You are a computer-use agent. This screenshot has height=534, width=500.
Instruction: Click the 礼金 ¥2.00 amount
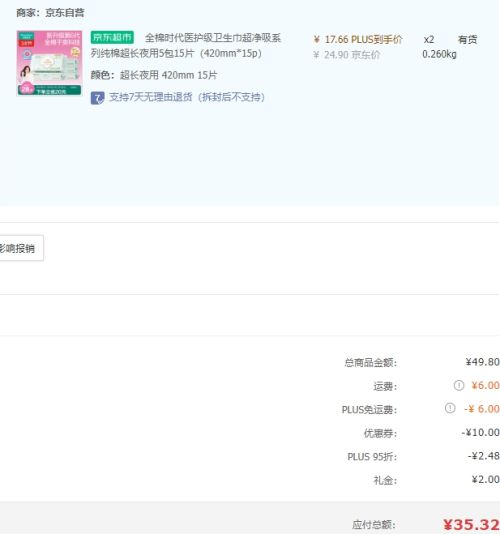(x=485, y=480)
